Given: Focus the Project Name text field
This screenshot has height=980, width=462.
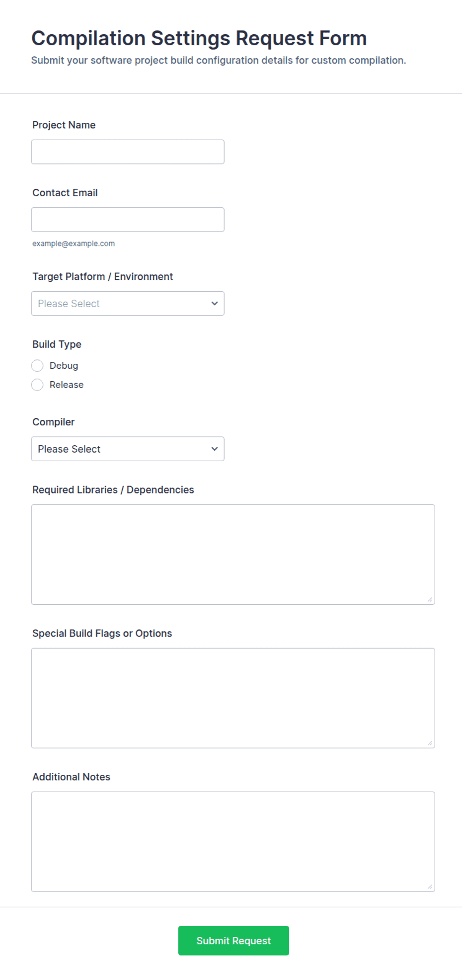Looking at the screenshot, I should click(128, 152).
